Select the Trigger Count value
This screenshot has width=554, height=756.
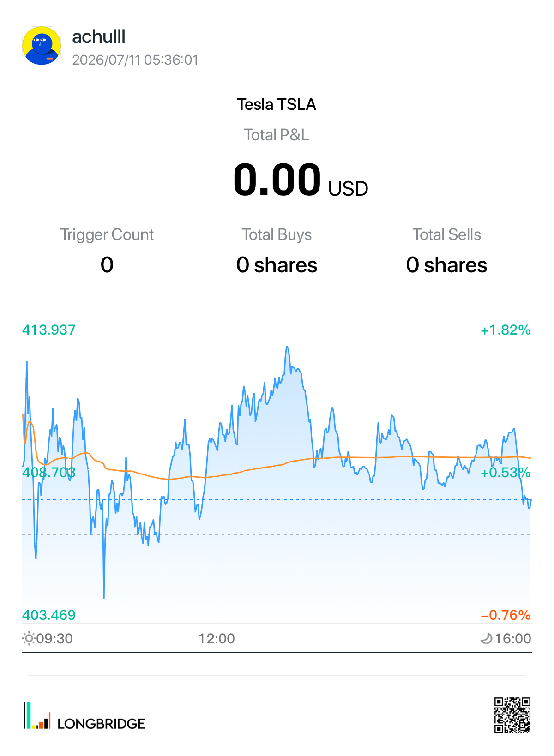click(x=107, y=265)
